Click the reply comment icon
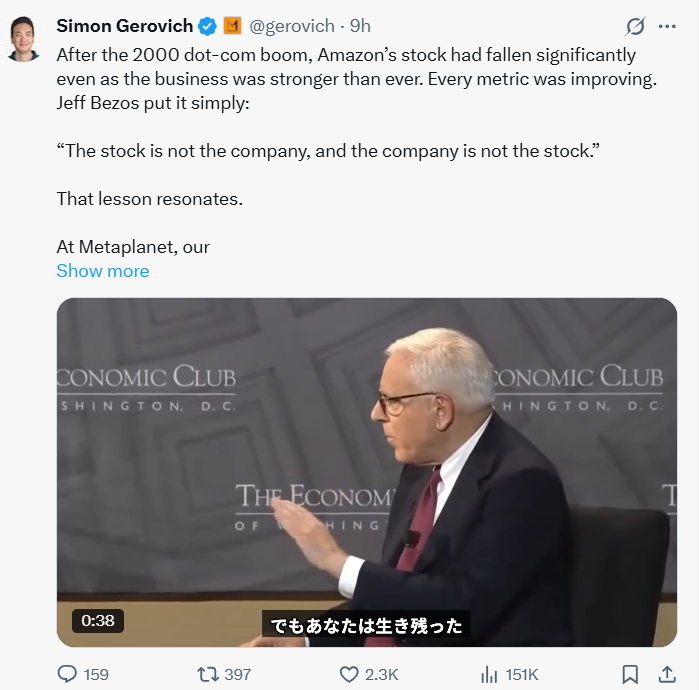This screenshot has height=690, width=699. 68,674
